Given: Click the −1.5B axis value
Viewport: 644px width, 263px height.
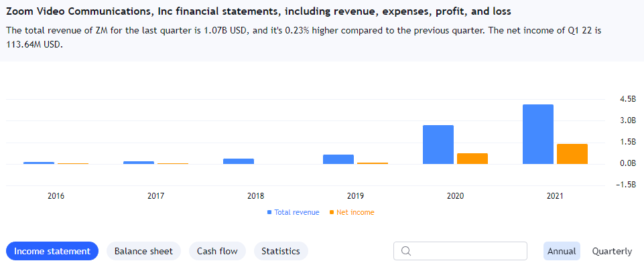Looking at the screenshot, I should pyautogui.click(x=626, y=185).
